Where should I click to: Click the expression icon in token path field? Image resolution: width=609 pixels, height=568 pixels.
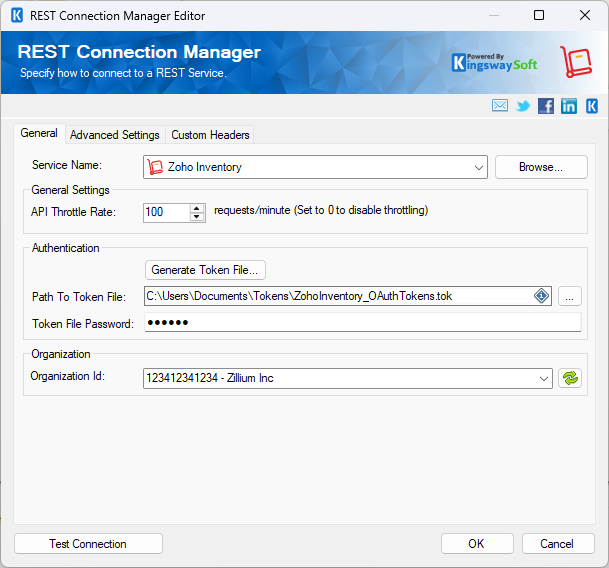click(x=541, y=296)
